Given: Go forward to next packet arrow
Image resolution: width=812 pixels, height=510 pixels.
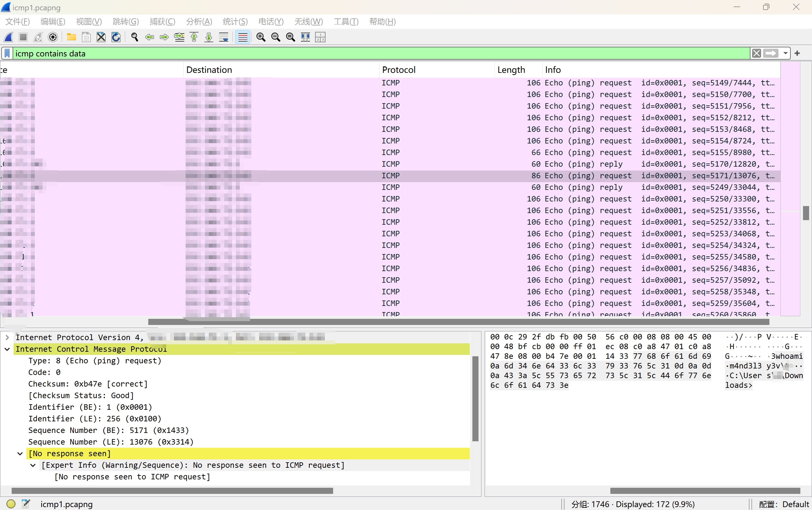Looking at the screenshot, I should tap(164, 37).
